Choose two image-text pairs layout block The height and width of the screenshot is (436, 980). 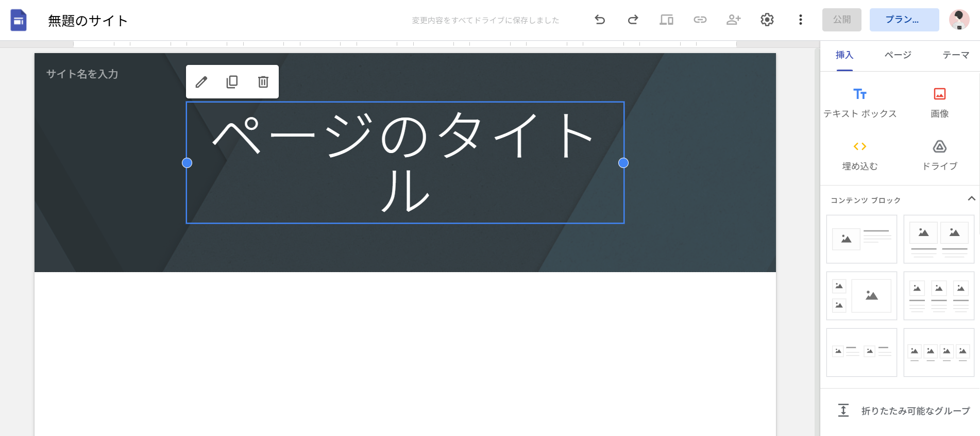click(861, 353)
